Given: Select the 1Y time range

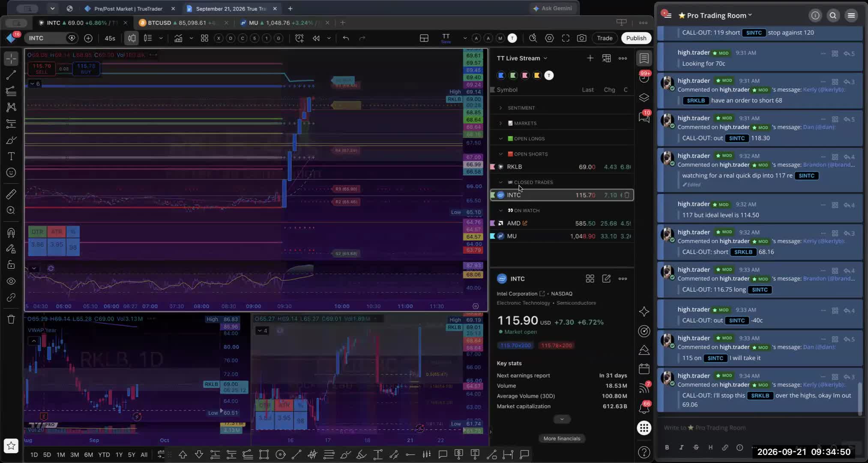Looking at the screenshot, I should (x=119, y=454).
